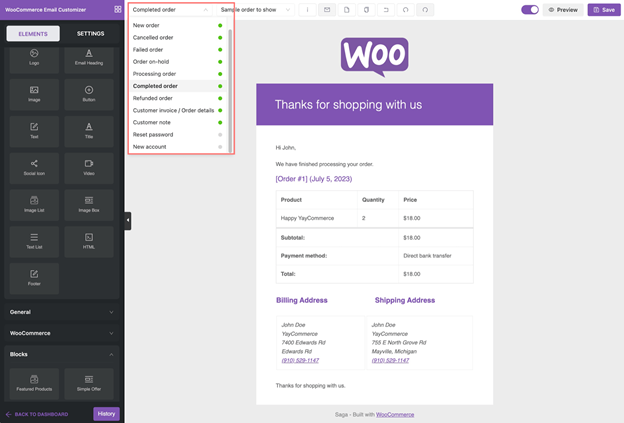624x423 pixels.
Task: Add the Social Icon element
Action: pos(34,167)
